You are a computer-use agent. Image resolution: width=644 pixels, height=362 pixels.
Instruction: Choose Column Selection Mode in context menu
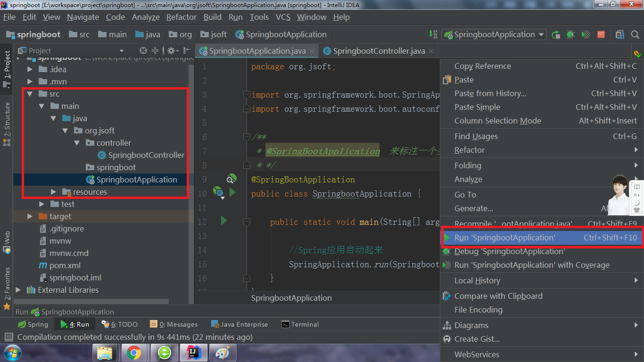(542, 121)
